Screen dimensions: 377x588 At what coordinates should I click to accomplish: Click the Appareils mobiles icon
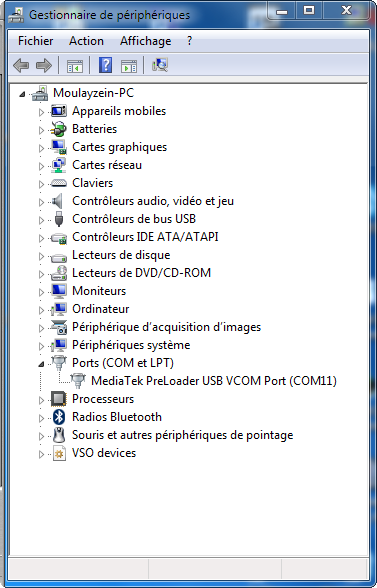tap(59, 111)
